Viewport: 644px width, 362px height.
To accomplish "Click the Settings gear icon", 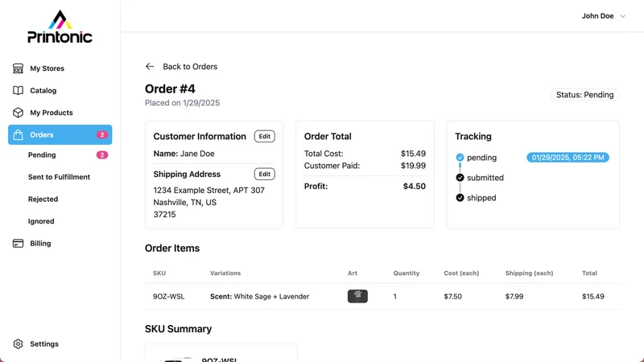I will [18, 344].
